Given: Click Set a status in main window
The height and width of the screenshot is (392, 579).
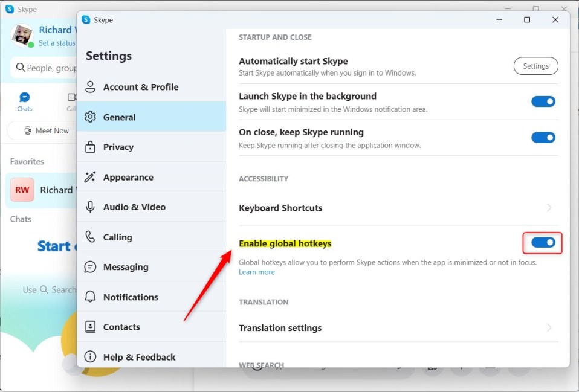Looking at the screenshot, I should [57, 43].
